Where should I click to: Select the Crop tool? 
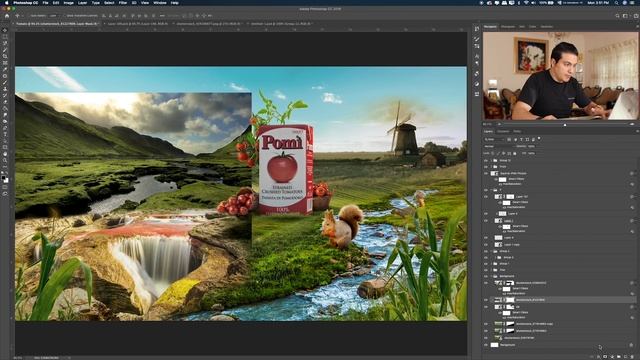(5, 56)
